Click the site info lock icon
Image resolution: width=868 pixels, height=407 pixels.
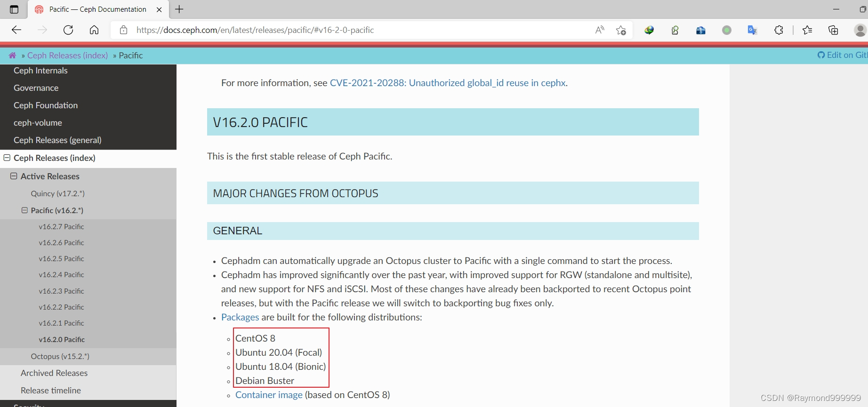(x=123, y=30)
